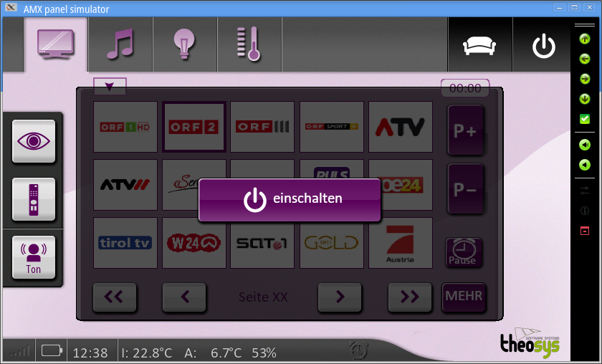Click the green right arrow simulator button
This screenshot has width=602, height=364.
(584, 79)
